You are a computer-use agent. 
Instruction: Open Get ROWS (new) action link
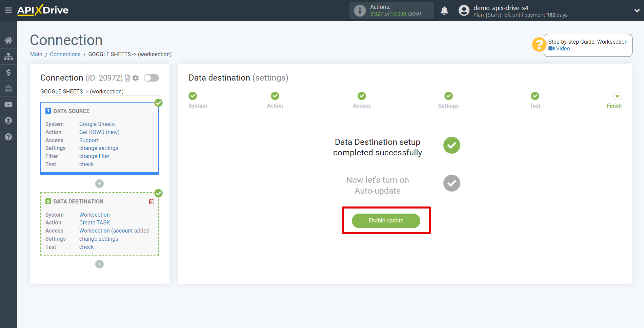pos(99,132)
